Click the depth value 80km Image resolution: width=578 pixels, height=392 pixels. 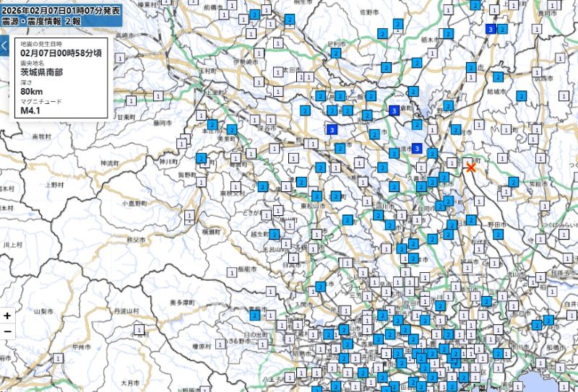tap(31, 92)
